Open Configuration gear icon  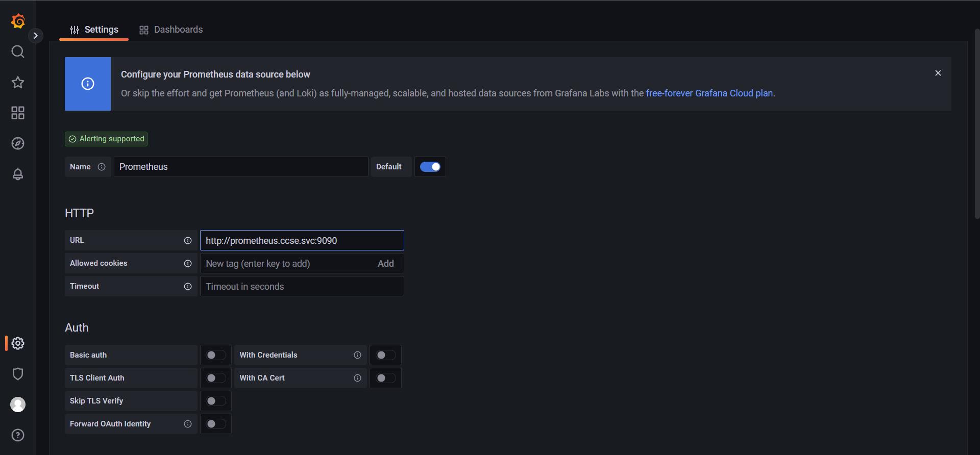18,343
